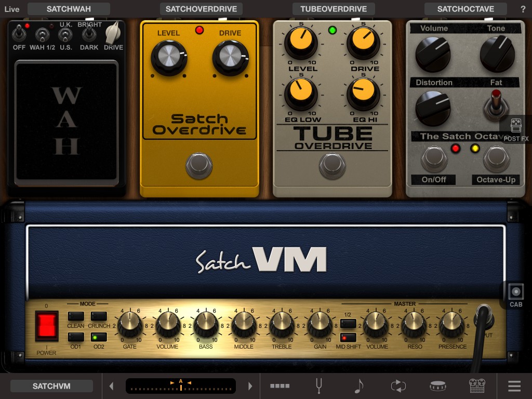This screenshot has height=399, width=532.
Task: Open the TUBEOVERDRIVE slot selector
Action: pyautogui.click(x=334, y=9)
